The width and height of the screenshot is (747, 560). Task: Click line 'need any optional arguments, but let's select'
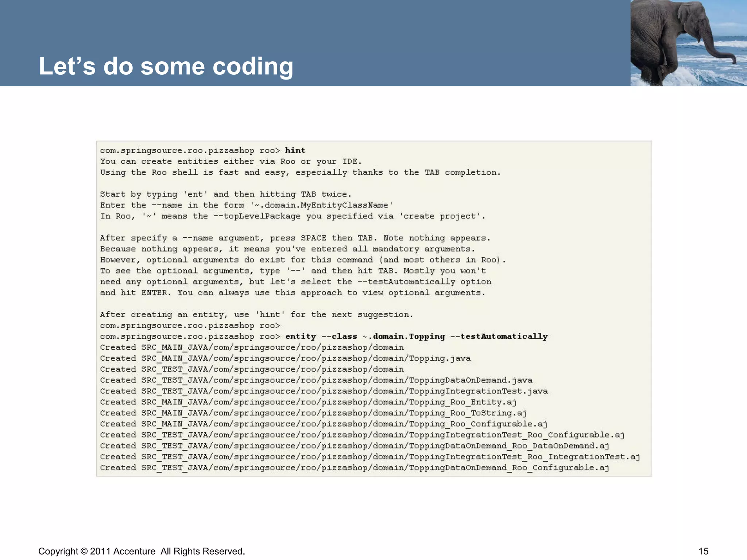pos(295,282)
